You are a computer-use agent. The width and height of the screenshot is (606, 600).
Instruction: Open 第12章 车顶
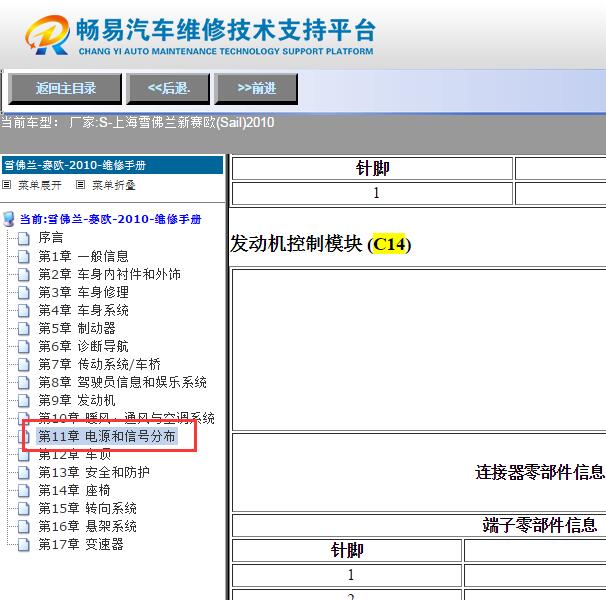[75, 455]
